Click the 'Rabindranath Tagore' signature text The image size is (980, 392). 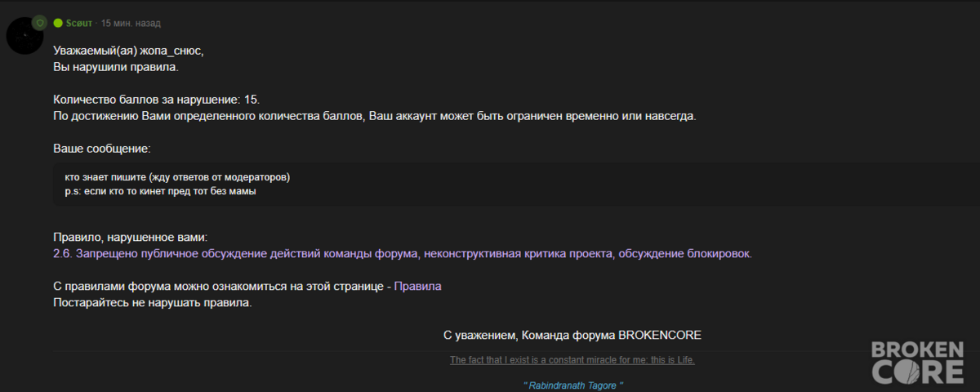point(573,385)
